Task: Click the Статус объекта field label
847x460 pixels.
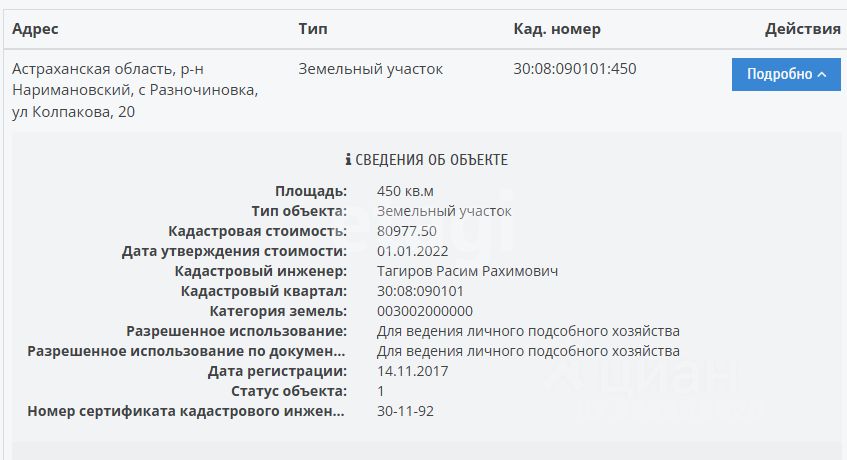Action: 289,391
